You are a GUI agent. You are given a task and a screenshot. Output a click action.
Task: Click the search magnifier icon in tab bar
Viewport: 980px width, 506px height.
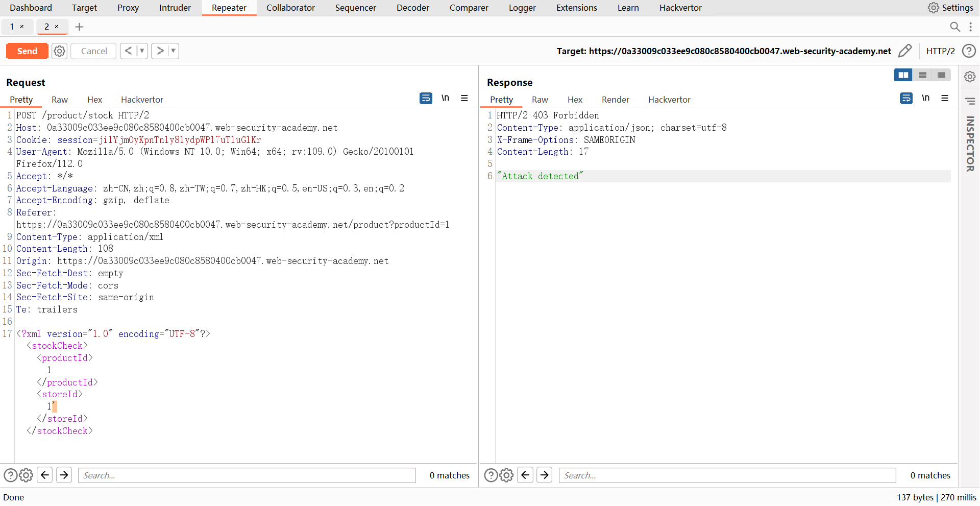point(954,27)
